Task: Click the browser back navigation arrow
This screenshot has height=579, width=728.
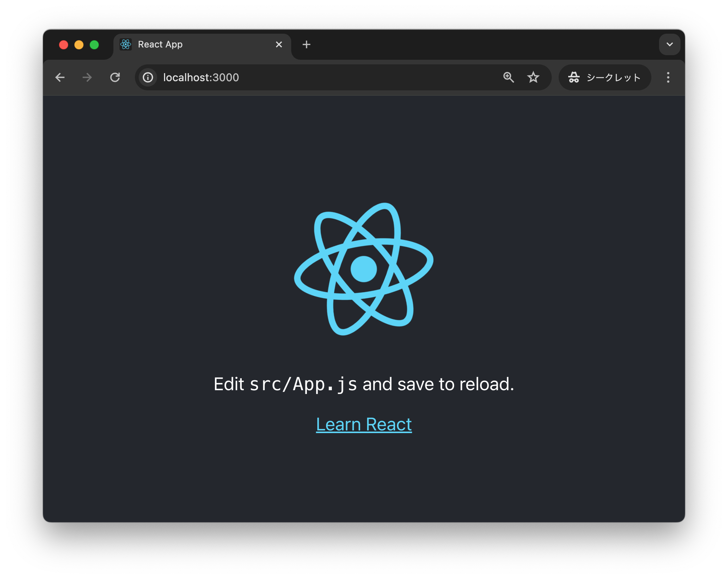Action: (60, 77)
